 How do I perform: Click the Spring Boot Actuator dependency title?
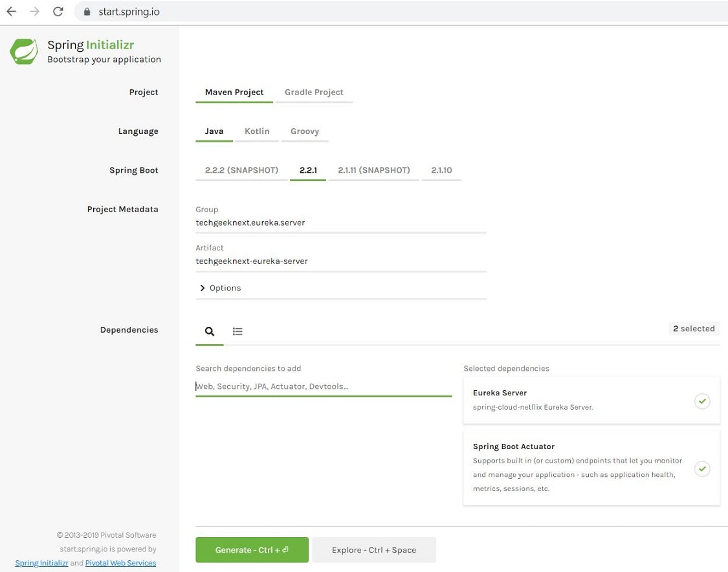(x=514, y=446)
